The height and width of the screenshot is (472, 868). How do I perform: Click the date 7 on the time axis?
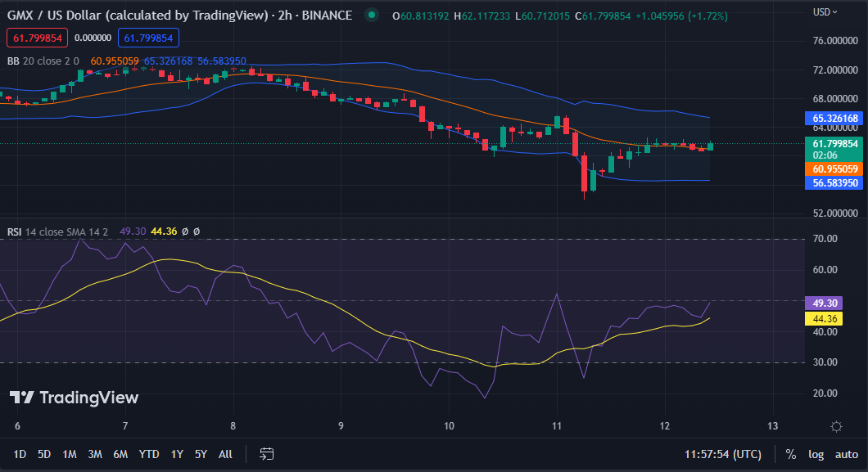click(x=125, y=425)
